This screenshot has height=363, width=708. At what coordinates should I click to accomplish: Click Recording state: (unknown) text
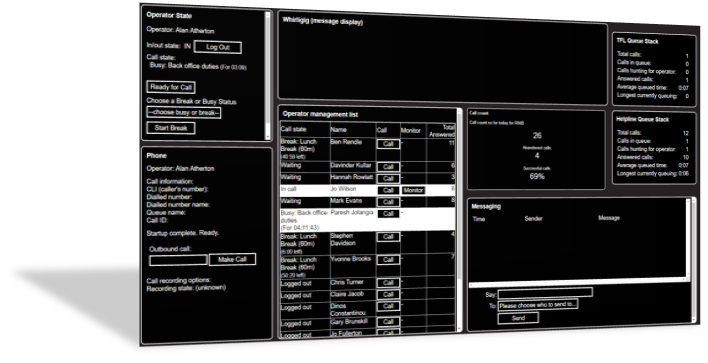186,288
